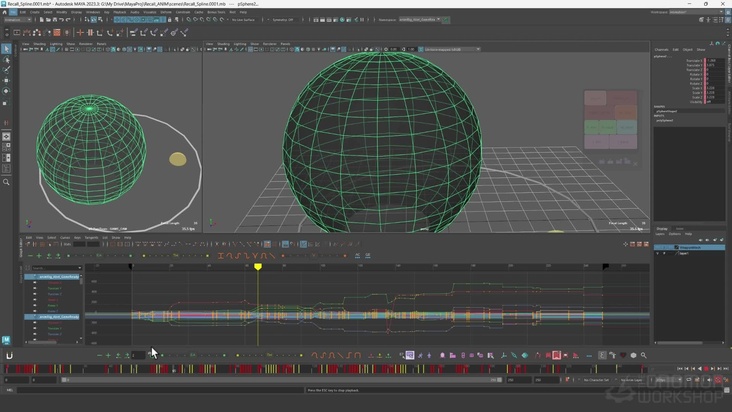Click first orange tangent icon in animBot toolbar

point(315,356)
